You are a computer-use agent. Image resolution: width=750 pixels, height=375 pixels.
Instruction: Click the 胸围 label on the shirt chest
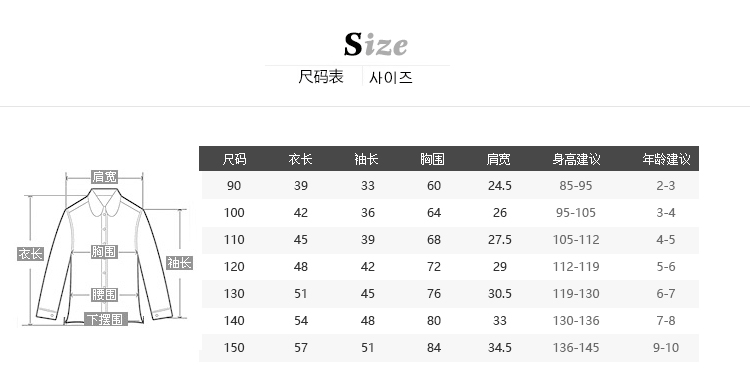click(x=104, y=252)
